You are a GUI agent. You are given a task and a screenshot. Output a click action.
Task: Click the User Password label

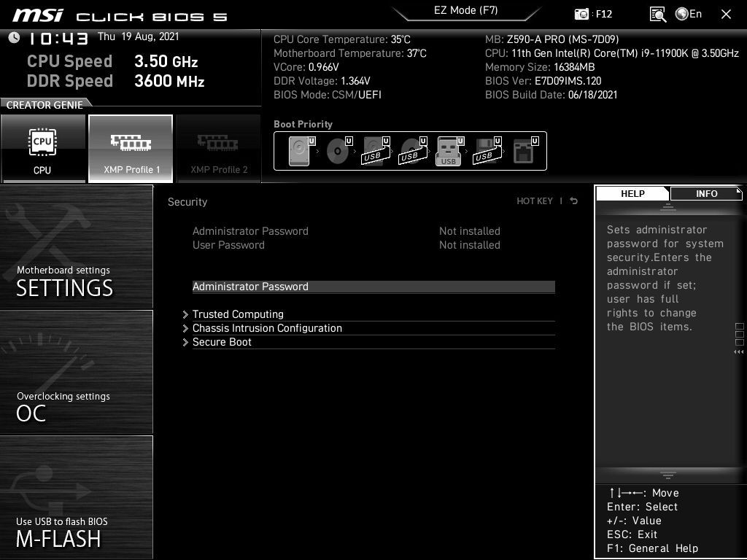pos(228,245)
